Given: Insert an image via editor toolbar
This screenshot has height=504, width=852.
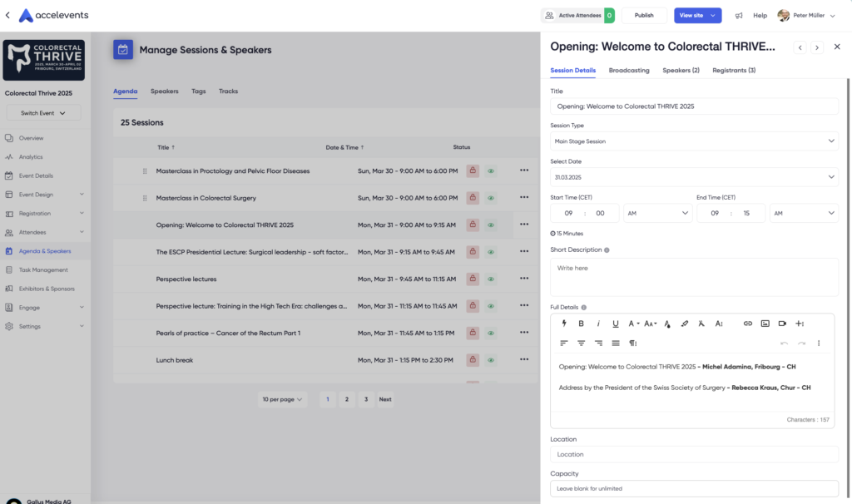Looking at the screenshot, I should coord(765,324).
